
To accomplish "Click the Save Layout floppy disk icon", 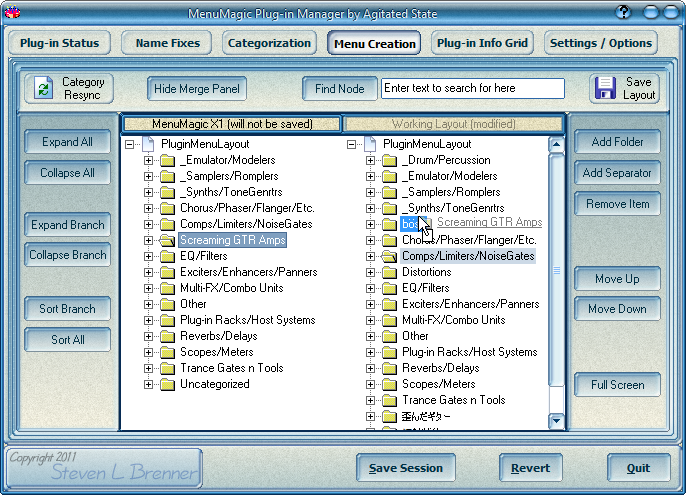I will point(605,88).
